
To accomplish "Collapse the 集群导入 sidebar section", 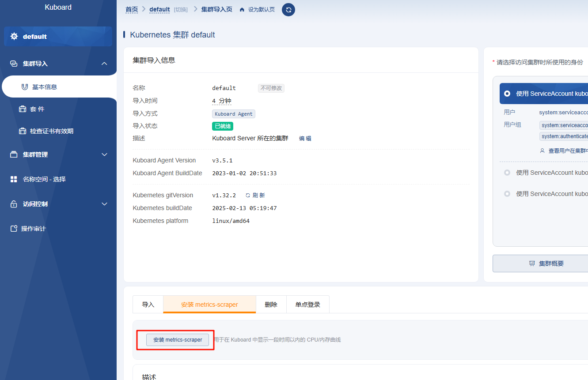I will (x=104, y=63).
